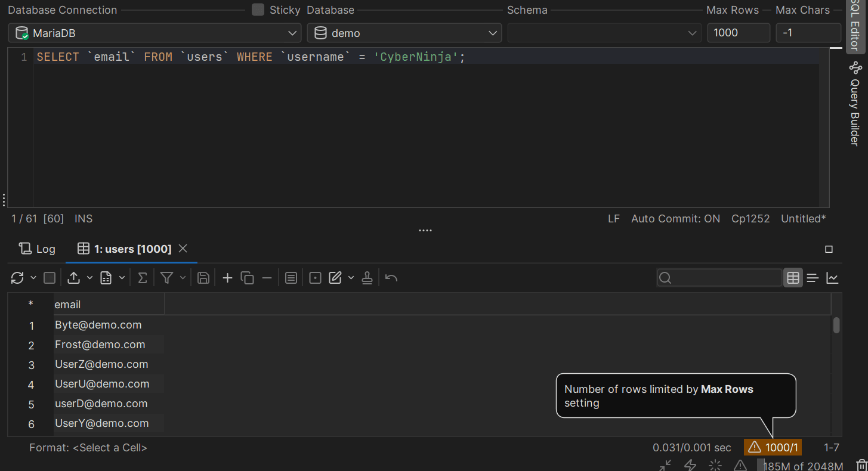This screenshot has width=868, height=471.
Task: Expand the export options arrow
Action: point(90,278)
